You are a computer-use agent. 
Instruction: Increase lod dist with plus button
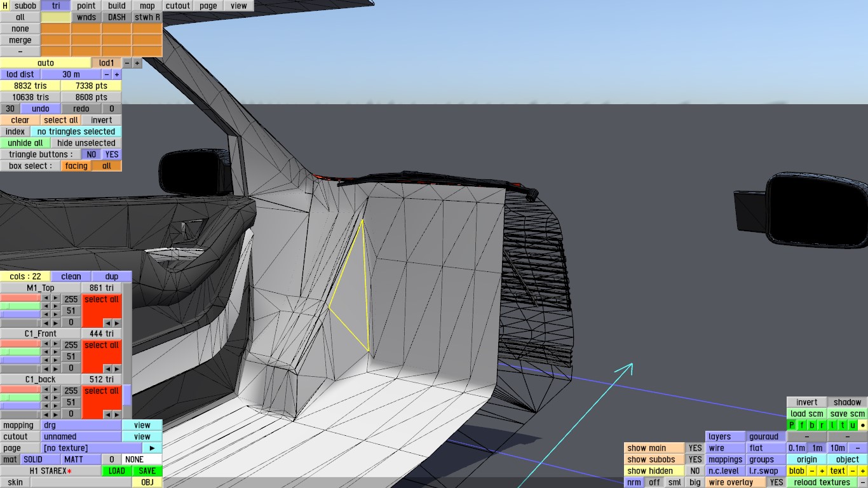pyautogui.click(x=117, y=74)
